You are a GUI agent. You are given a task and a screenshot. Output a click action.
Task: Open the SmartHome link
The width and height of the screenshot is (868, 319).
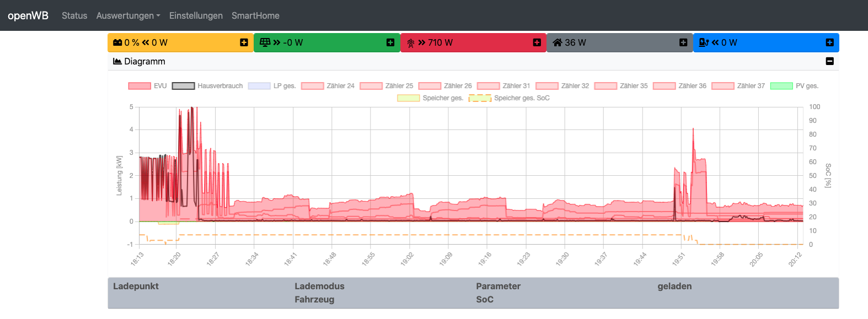pos(255,15)
